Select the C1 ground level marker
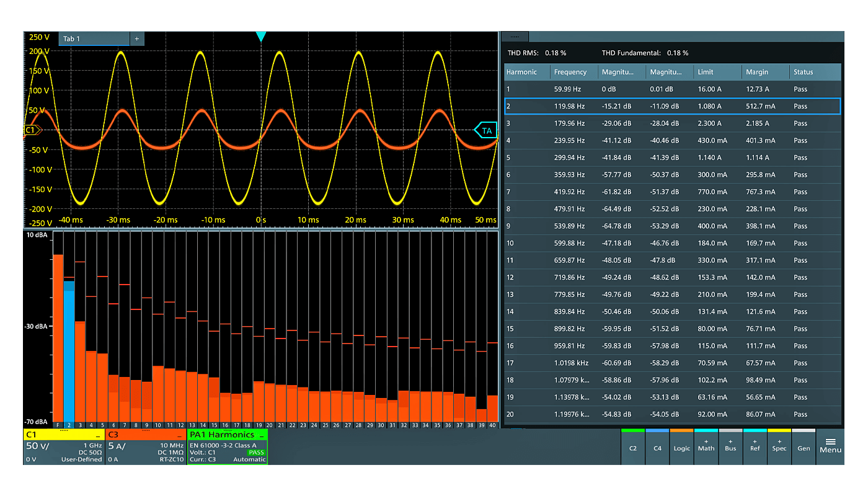The width and height of the screenshot is (868, 496). [32, 130]
